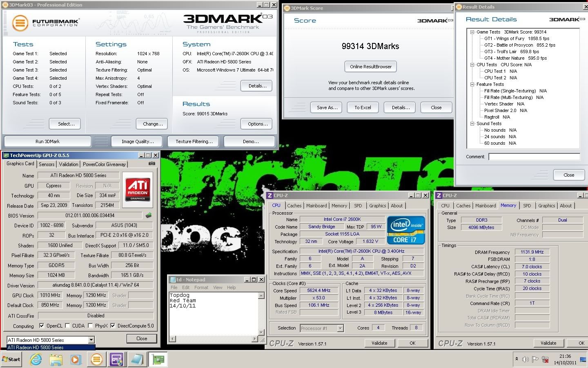Click the Run 3DMark button
This screenshot has height=368, width=588.
tap(47, 141)
